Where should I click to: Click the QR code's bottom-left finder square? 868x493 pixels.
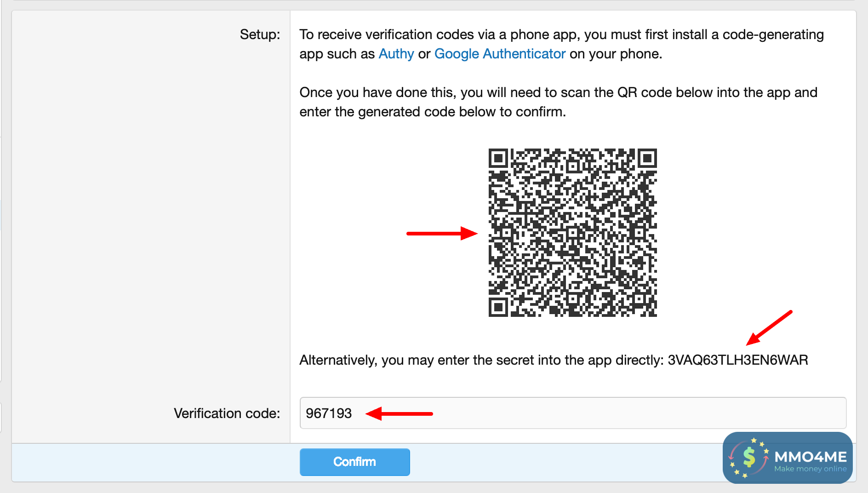[498, 307]
